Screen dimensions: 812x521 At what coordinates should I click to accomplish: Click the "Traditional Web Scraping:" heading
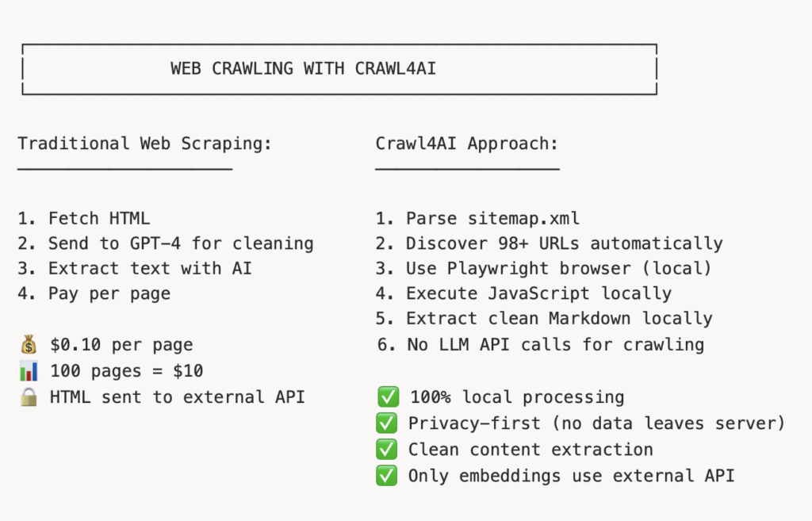point(144,144)
